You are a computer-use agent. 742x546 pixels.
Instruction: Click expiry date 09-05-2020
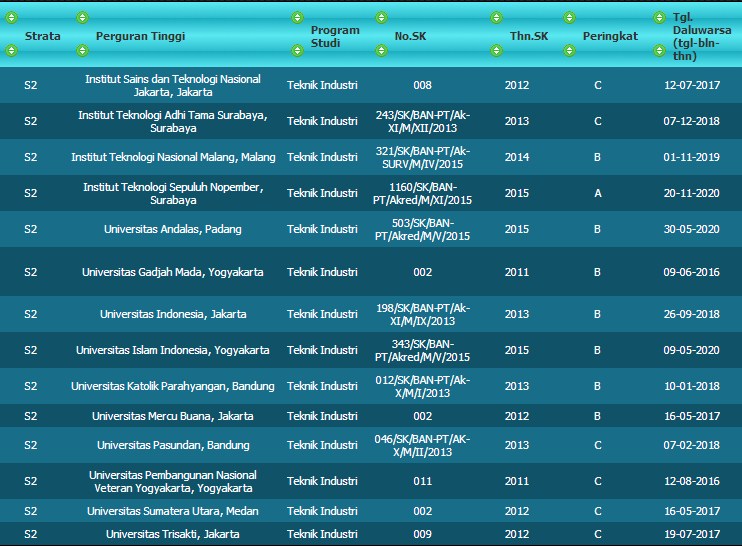pyautogui.click(x=691, y=350)
